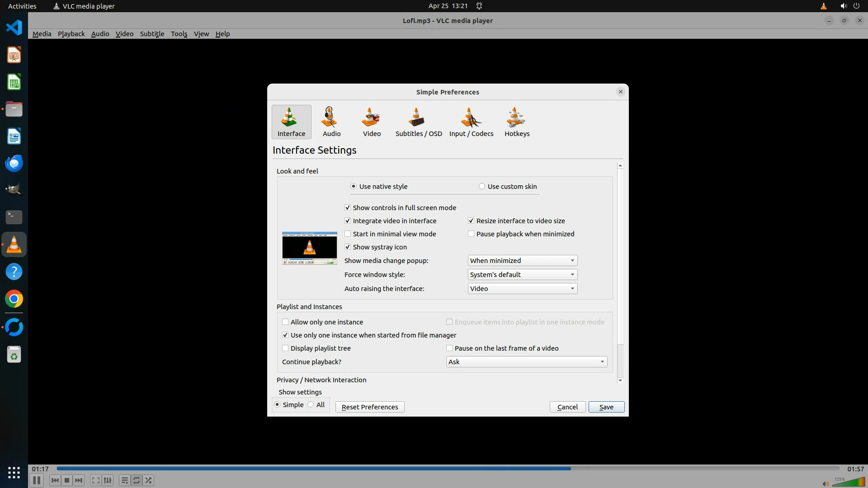The image size is (868, 488).
Task: Select the Input / Codecs category
Action: click(x=471, y=122)
